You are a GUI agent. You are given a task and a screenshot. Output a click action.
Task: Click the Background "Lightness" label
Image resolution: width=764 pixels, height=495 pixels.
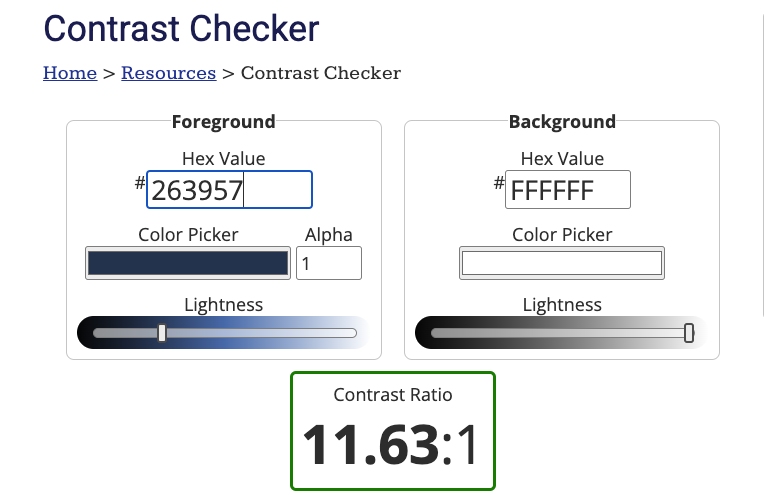click(562, 305)
